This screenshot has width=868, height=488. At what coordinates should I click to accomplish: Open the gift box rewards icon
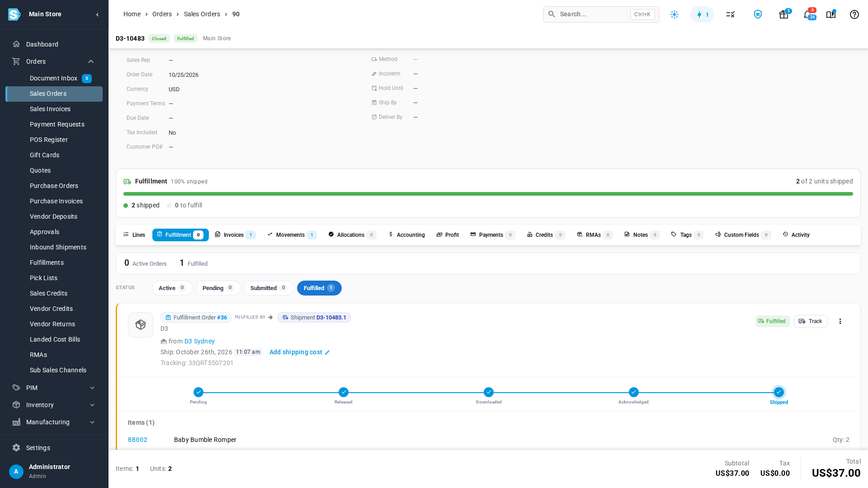pos(784,14)
